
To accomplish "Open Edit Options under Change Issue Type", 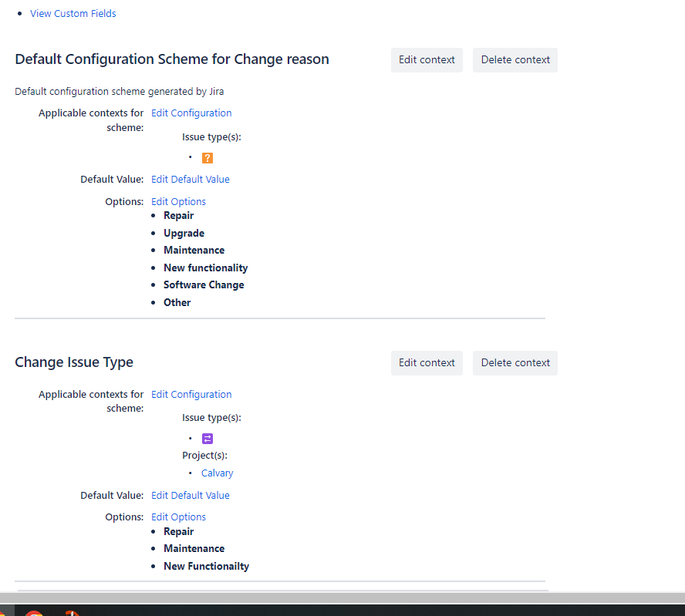I will 178,517.
